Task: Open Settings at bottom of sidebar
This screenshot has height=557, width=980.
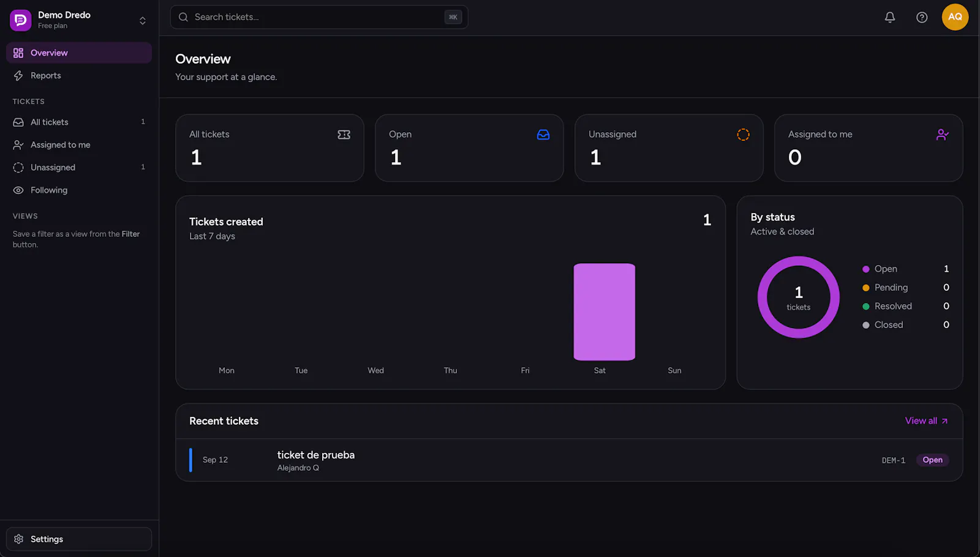Action: pyautogui.click(x=79, y=539)
